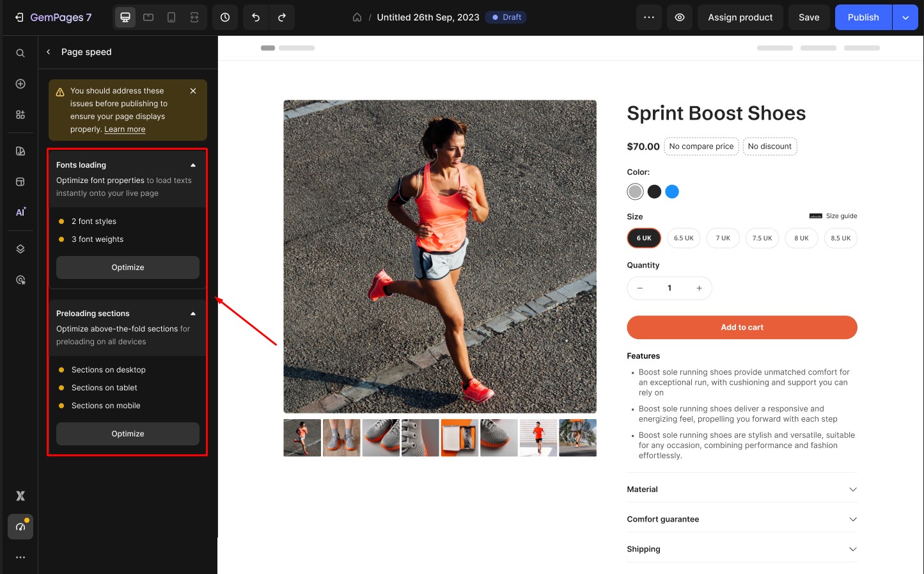
Task: Click the first product image thumbnail
Action: (x=302, y=438)
